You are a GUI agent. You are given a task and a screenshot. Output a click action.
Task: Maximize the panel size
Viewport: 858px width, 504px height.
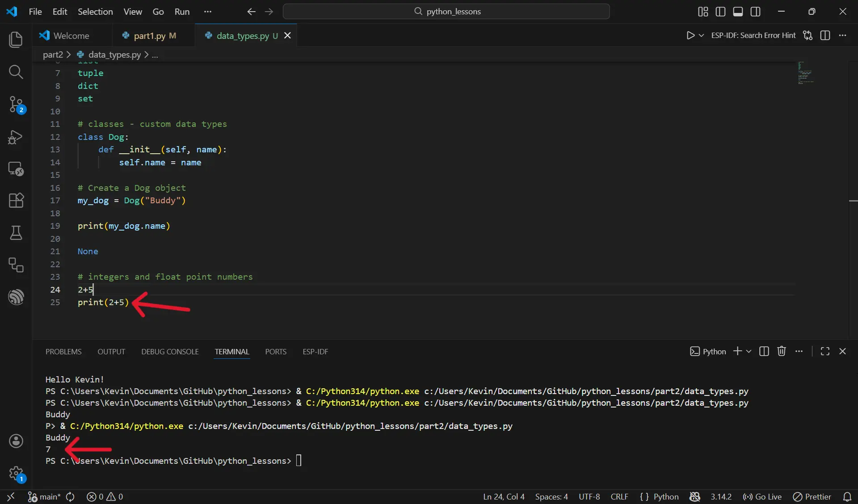825,351
